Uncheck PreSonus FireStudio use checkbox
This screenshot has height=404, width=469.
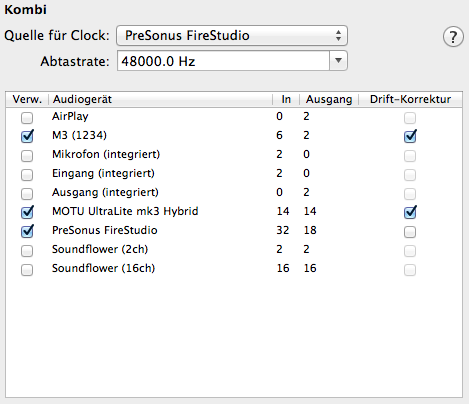tap(27, 231)
